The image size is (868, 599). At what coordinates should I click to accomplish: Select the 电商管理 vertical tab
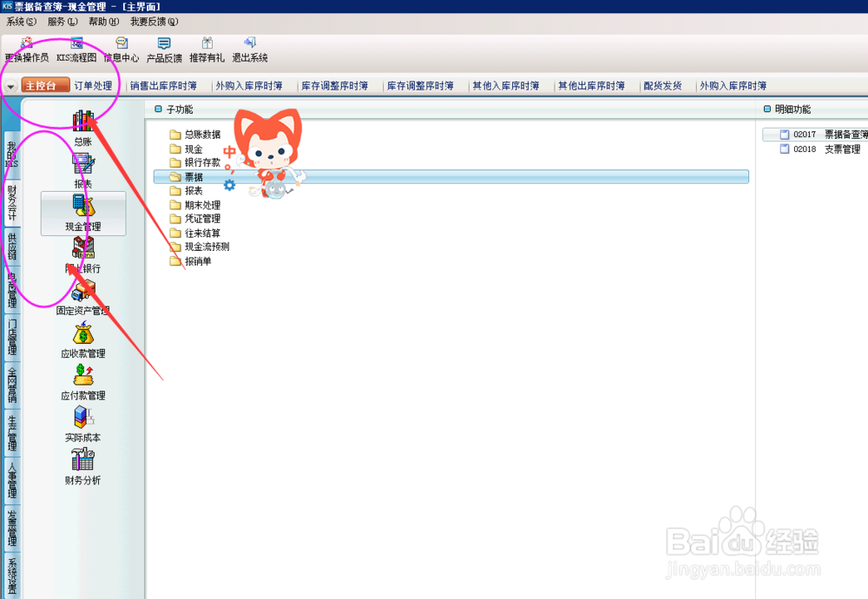point(11,290)
